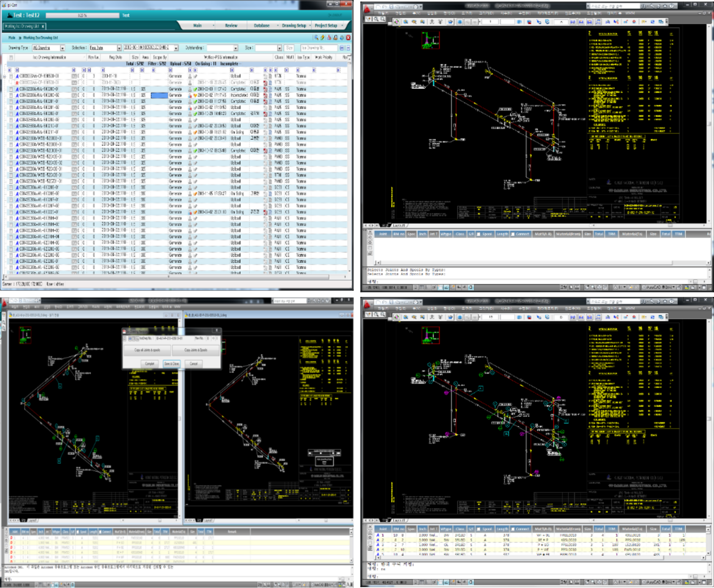
Task: Click the search icon in the drawing list toolbar
Action: 316,37
